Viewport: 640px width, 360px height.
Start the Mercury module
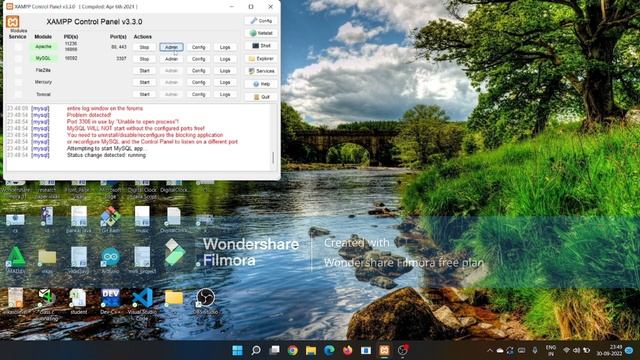(144, 82)
